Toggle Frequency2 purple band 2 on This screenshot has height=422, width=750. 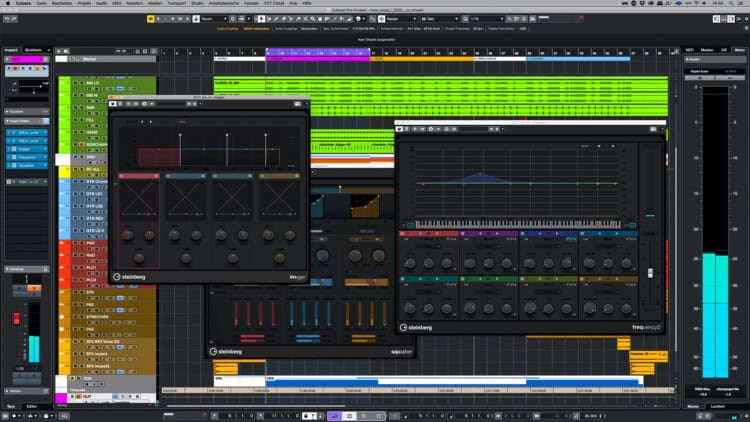click(x=463, y=233)
